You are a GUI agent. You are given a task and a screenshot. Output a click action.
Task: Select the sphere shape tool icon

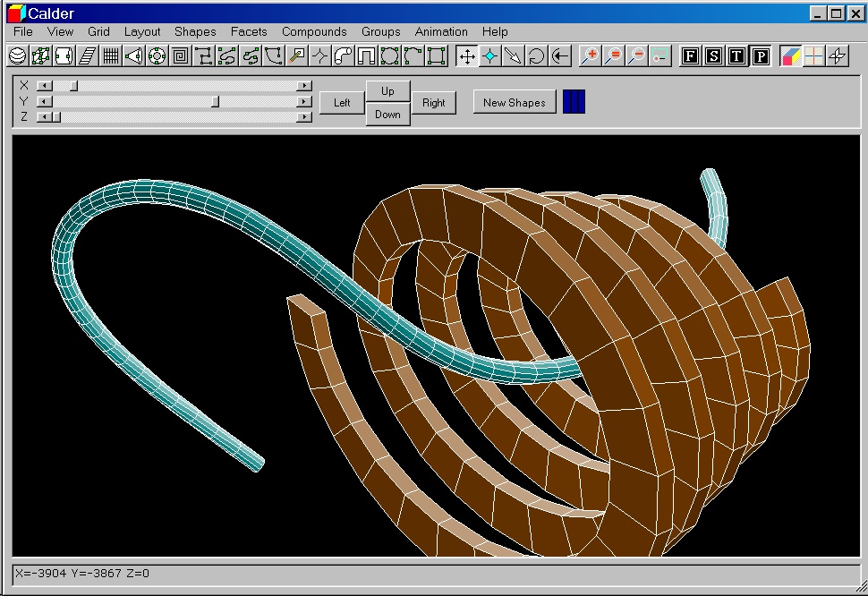(x=17, y=56)
